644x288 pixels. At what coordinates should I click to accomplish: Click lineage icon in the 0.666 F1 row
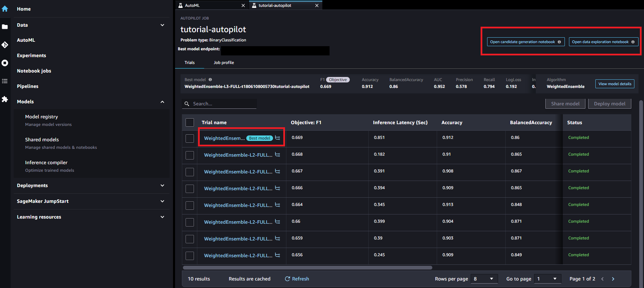[x=277, y=188]
